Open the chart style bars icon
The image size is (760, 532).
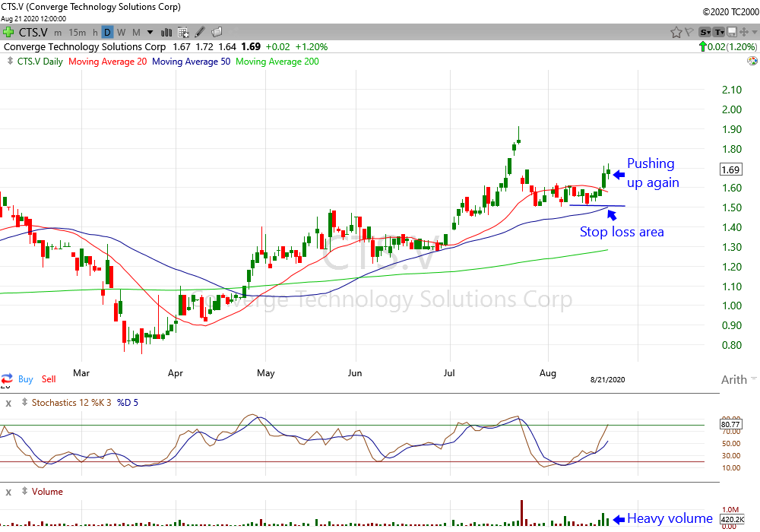coord(166,33)
